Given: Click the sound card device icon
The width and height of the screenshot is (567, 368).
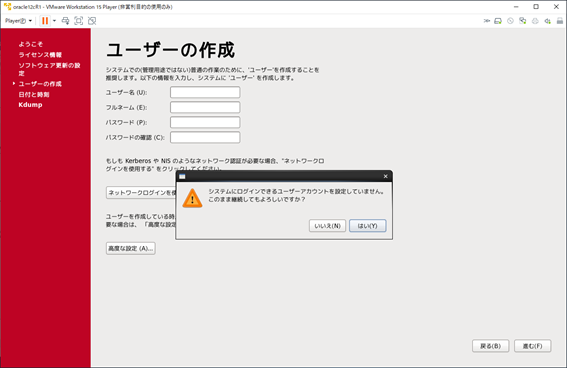Looking at the screenshot, I should [x=547, y=21].
